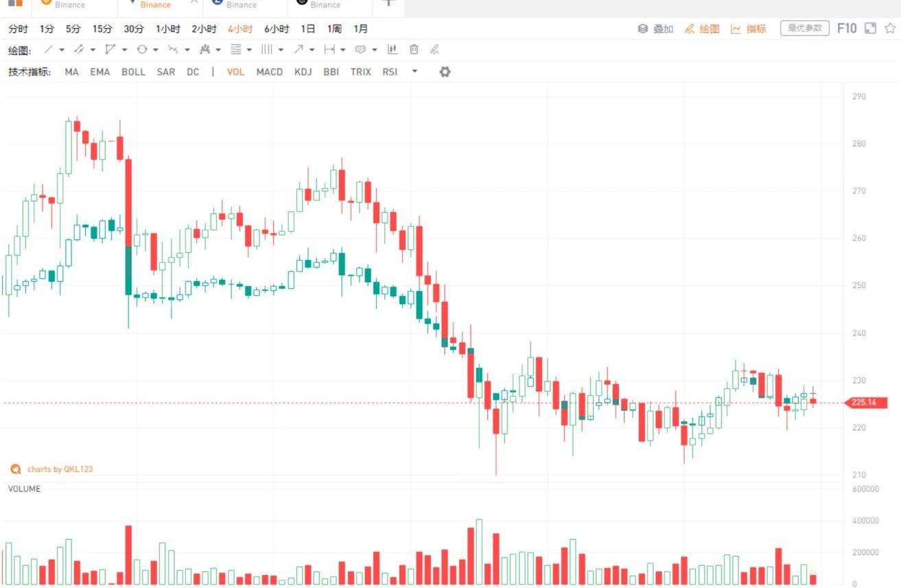Select the trend line drawing tool
The width and height of the screenshot is (901, 588).
point(48,49)
